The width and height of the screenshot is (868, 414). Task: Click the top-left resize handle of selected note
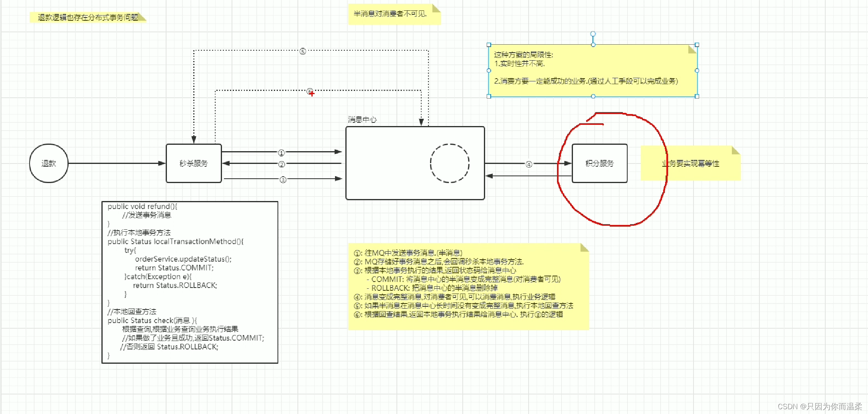pyautogui.click(x=489, y=45)
